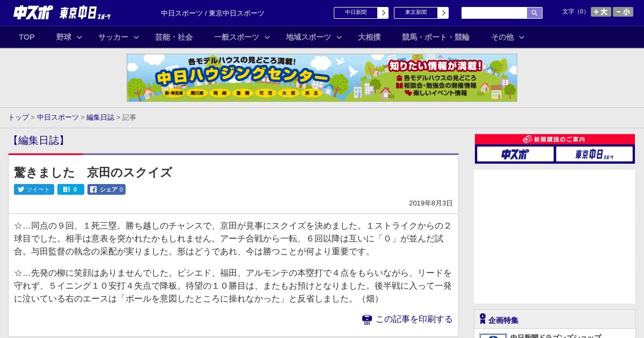Increase text size with 大 button
The width and height of the screenshot is (644, 338).
pos(601,12)
